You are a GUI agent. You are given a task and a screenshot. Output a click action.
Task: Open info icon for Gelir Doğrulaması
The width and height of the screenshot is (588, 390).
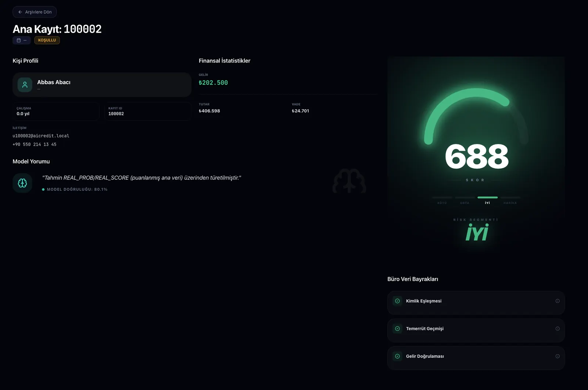pyautogui.click(x=557, y=356)
